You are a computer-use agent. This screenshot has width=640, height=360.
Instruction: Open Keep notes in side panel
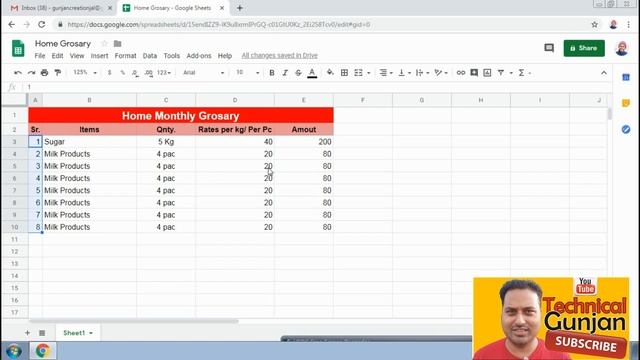626,103
